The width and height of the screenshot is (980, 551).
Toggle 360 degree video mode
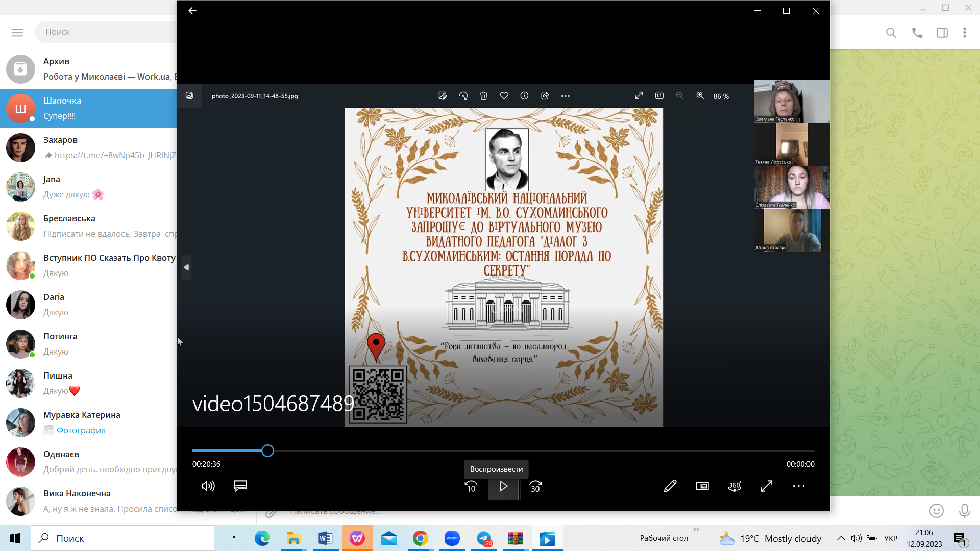click(734, 486)
